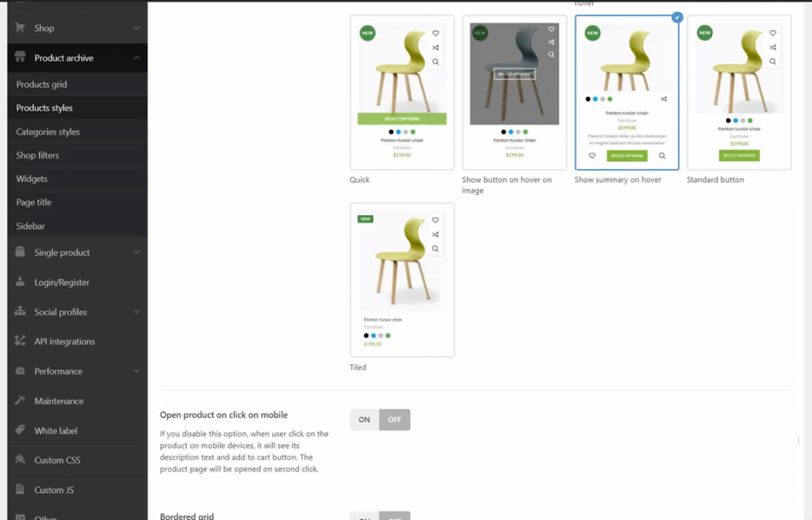Turn ON Open product on click on mobile
812x520 pixels.
coord(365,419)
